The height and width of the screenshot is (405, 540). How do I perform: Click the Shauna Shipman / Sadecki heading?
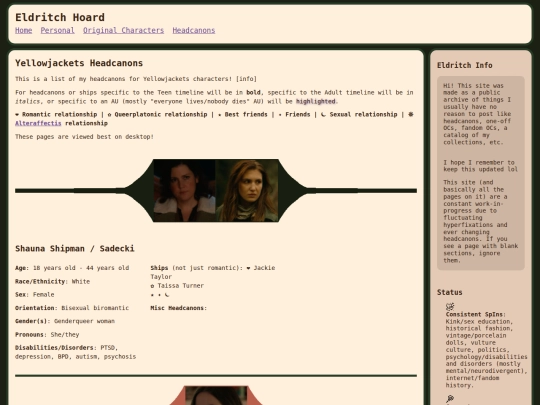click(75, 249)
